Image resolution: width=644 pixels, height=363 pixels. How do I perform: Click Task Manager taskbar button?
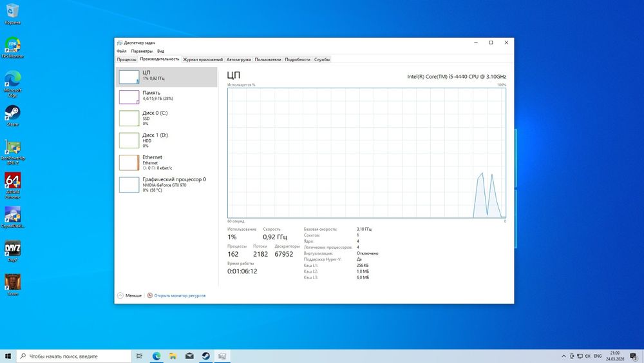[x=222, y=356]
